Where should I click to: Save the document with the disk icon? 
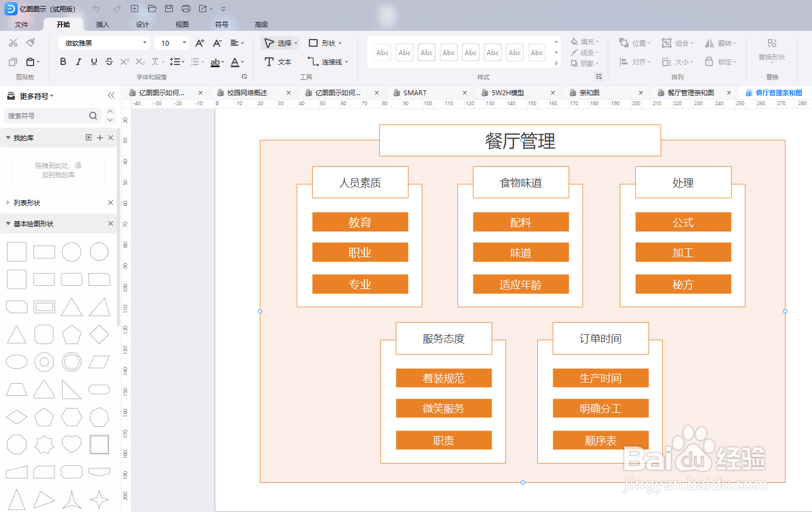point(169,9)
